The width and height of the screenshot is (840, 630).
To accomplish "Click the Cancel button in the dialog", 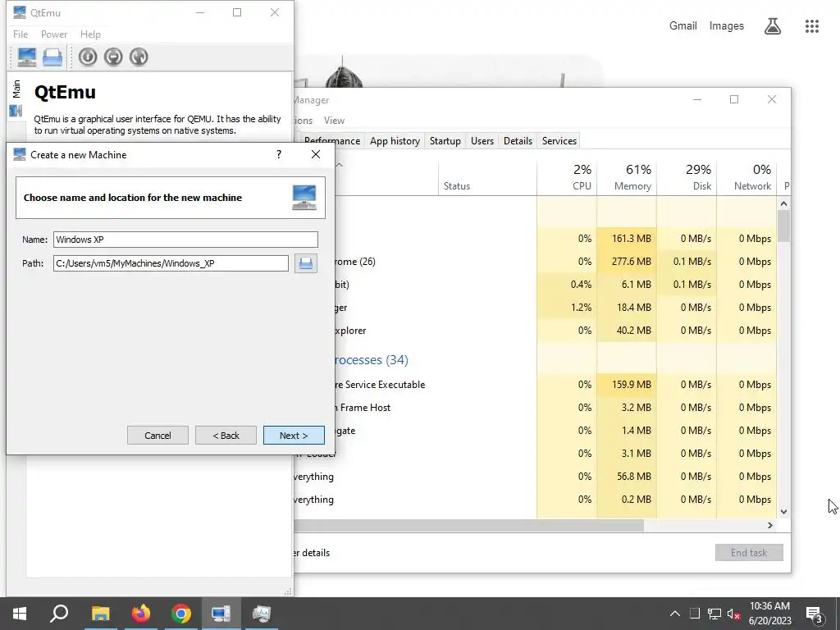I will [x=157, y=436].
